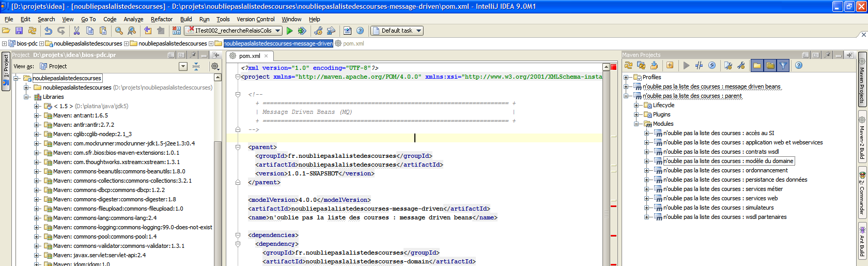Click the editor cursor line below the comment

[x=414, y=138]
